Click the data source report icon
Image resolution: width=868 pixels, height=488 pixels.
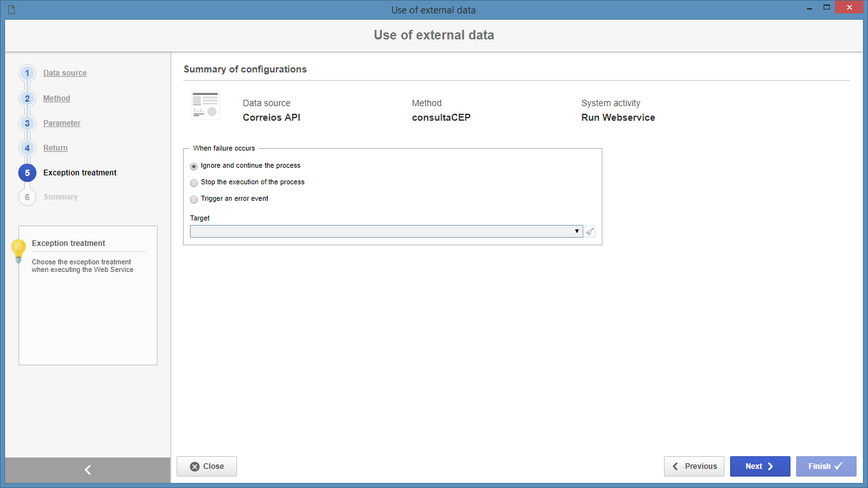(205, 105)
